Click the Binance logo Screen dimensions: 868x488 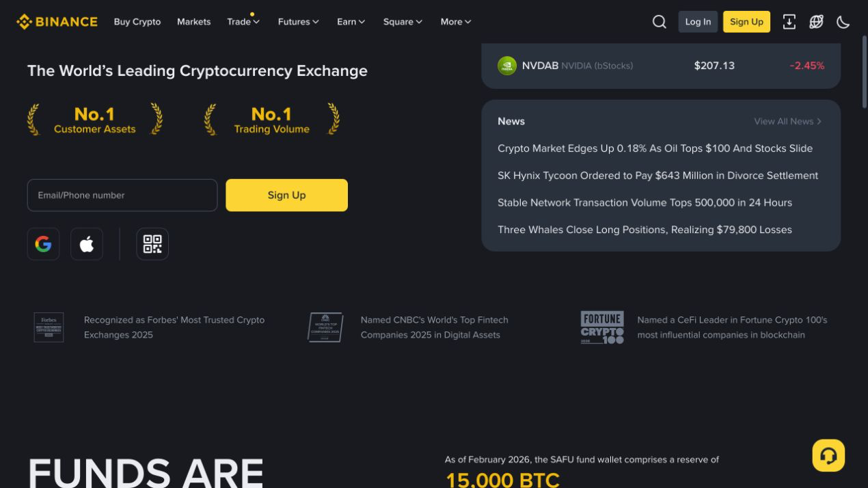coord(57,22)
